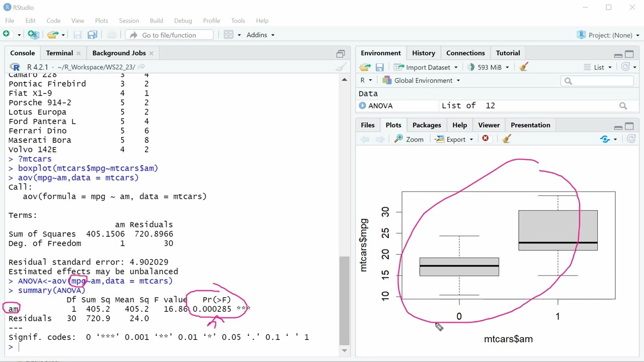Clear the console with broom icon
Image resolution: width=644 pixels, height=362 pixels.
click(341, 67)
